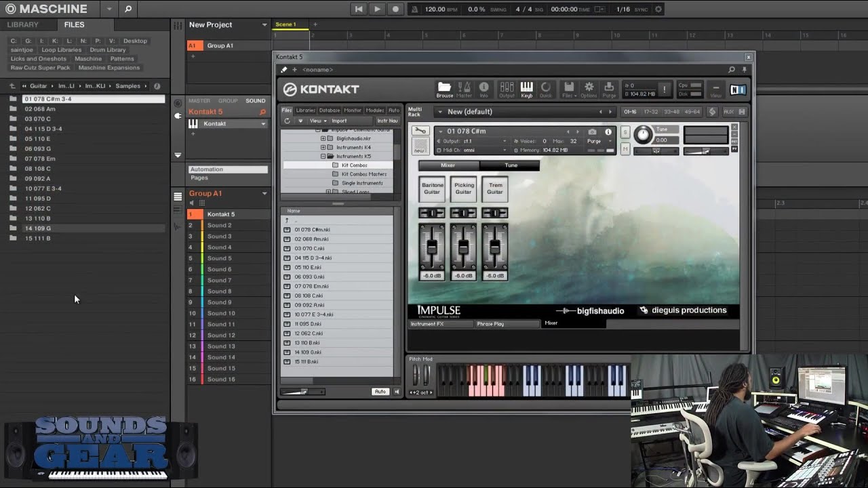This screenshot has width=868, height=488.
Task: Open the Kontakt Files menu dropdown
Action: 569,89
